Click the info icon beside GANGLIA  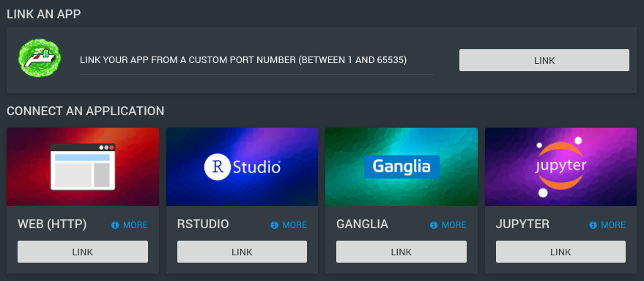[x=434, y=225]
